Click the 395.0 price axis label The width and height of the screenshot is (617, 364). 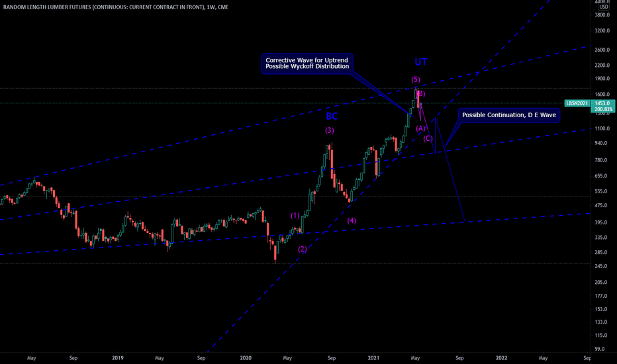601,223
